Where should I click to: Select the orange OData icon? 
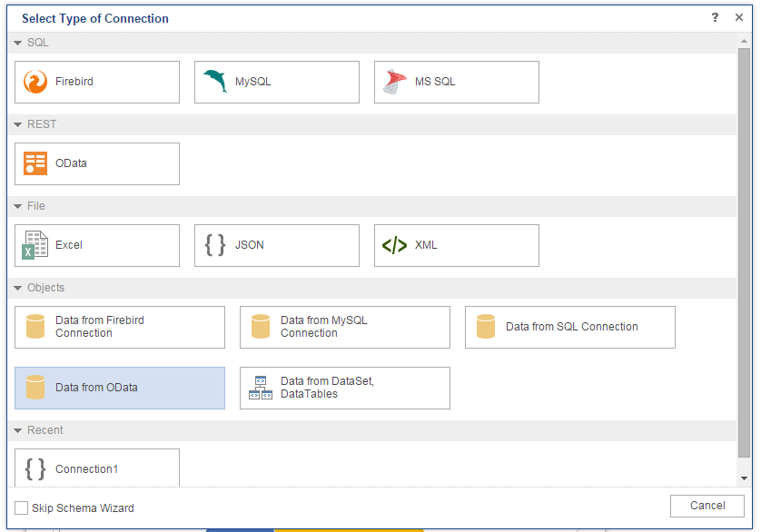tap(35, 163)
